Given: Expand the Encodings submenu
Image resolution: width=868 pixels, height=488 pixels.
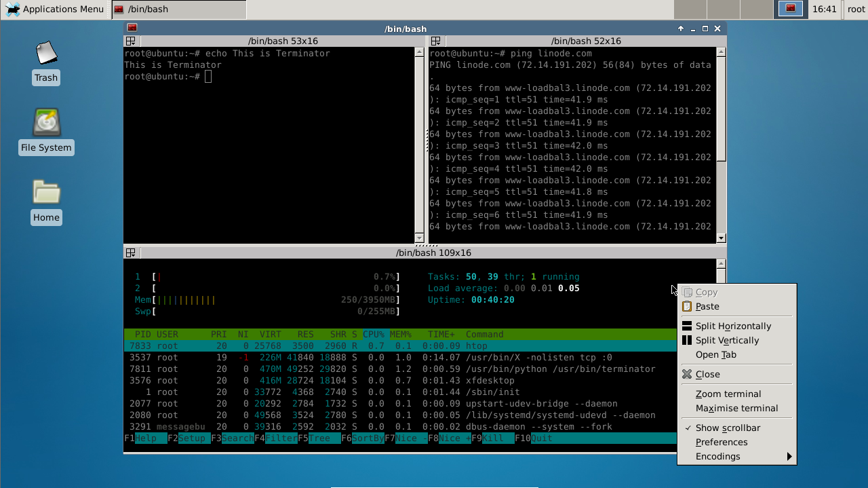Looking at the screenshot, I should click(717, 456).
